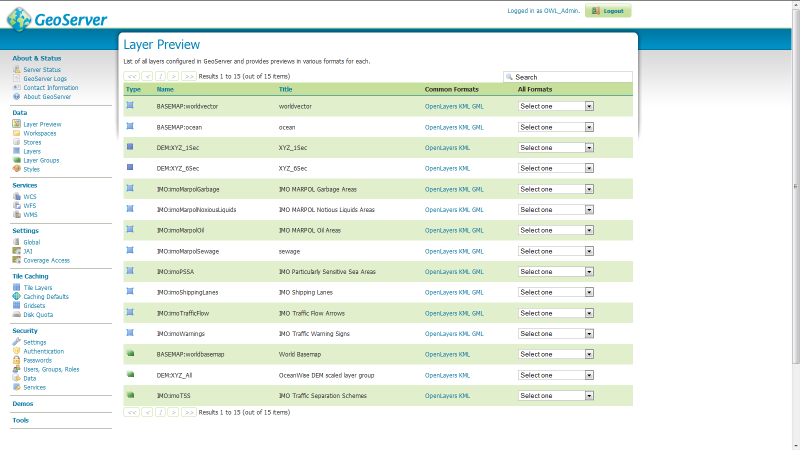Image resolution: width=800 pixels, height=450 pixels.
Task: Click the GeoServer Logs icon
Action: [17, 79]
